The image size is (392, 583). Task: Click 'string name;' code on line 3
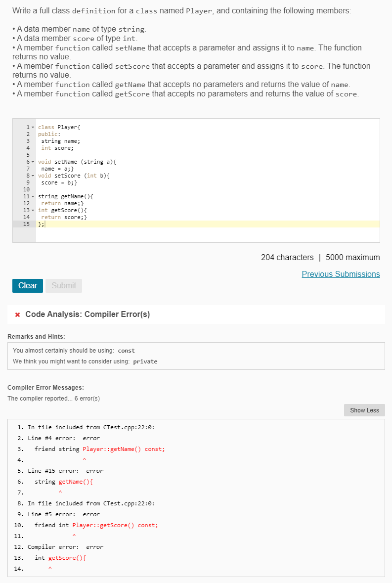(61, 141)
